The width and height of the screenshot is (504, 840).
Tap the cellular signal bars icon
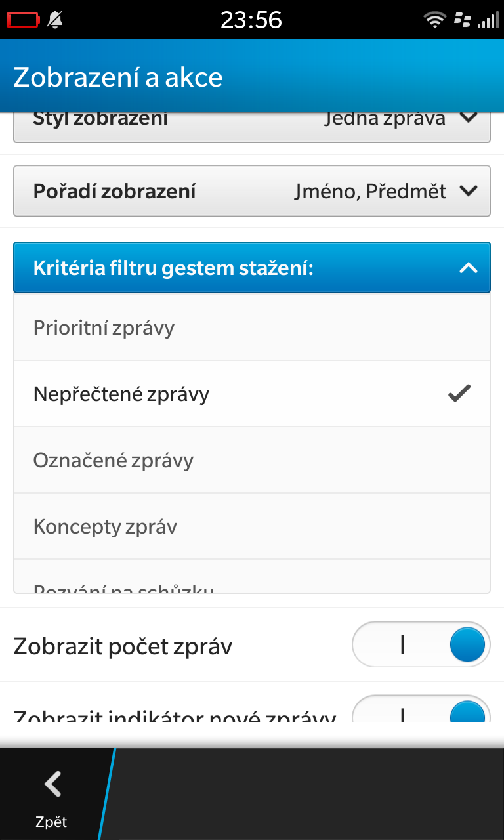point(487,20)
